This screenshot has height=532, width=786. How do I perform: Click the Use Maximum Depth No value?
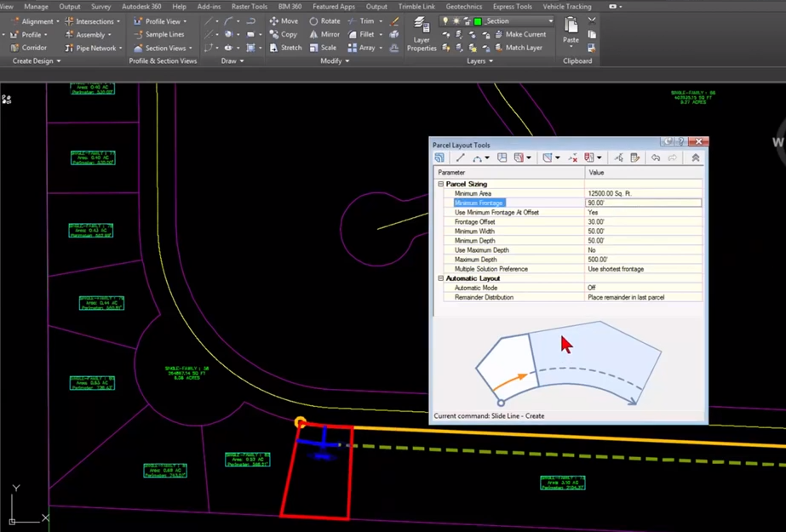point(643,250)
